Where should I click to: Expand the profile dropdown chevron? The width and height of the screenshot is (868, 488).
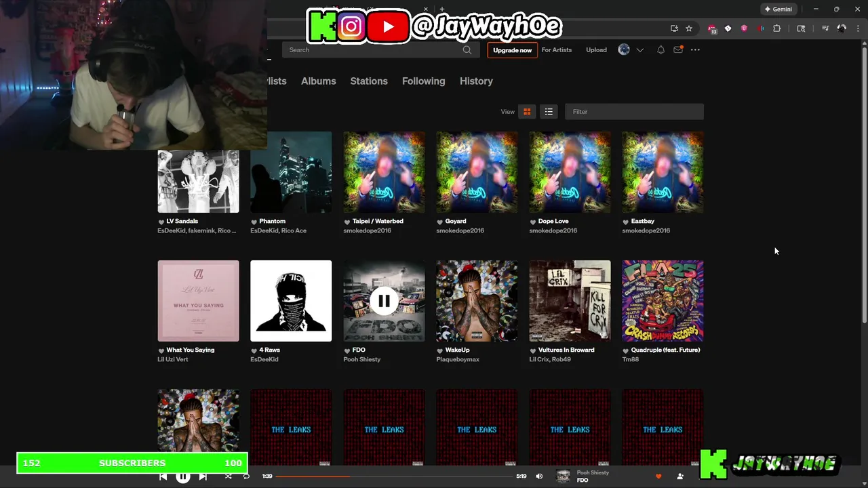click(639, 50)
